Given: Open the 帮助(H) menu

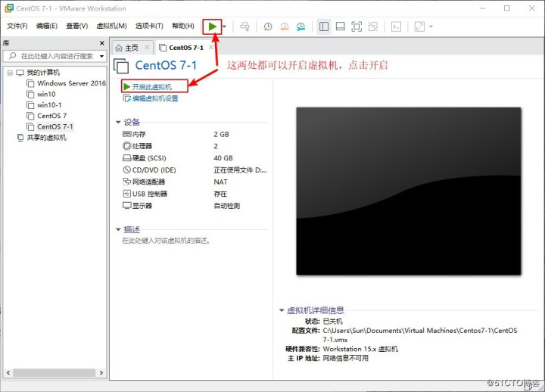Looking at the screenshot, I should 183,26.
